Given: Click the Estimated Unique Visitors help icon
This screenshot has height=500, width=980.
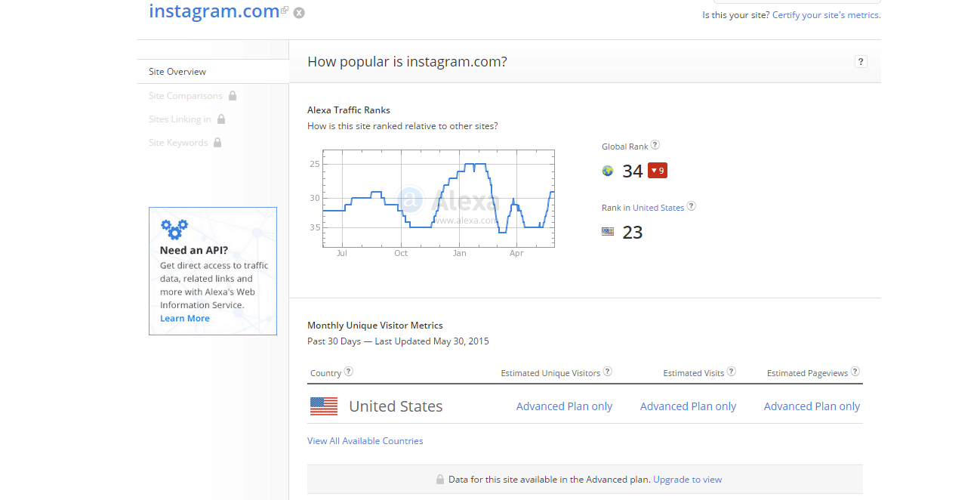Looking at the screenshot, I should 608,372.
